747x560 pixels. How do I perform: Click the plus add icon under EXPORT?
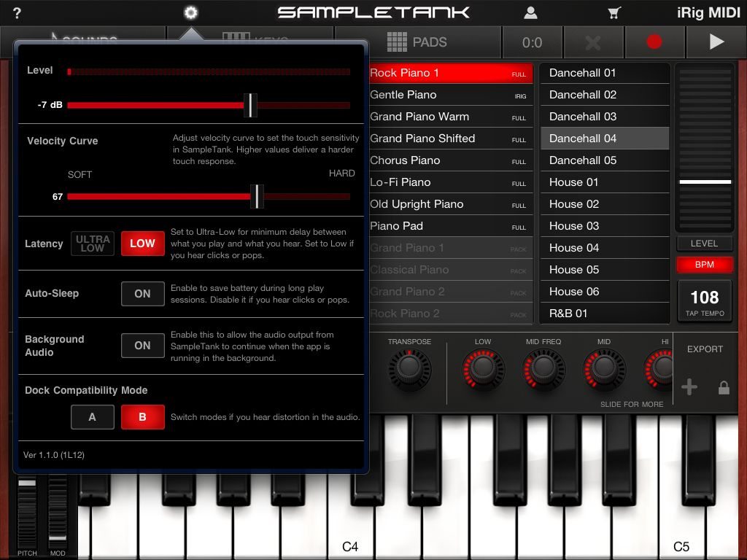click(x=689, y=387)
